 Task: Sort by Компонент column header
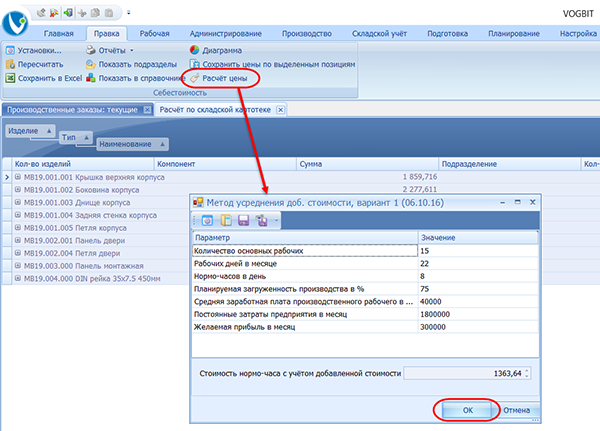(225, 164)
